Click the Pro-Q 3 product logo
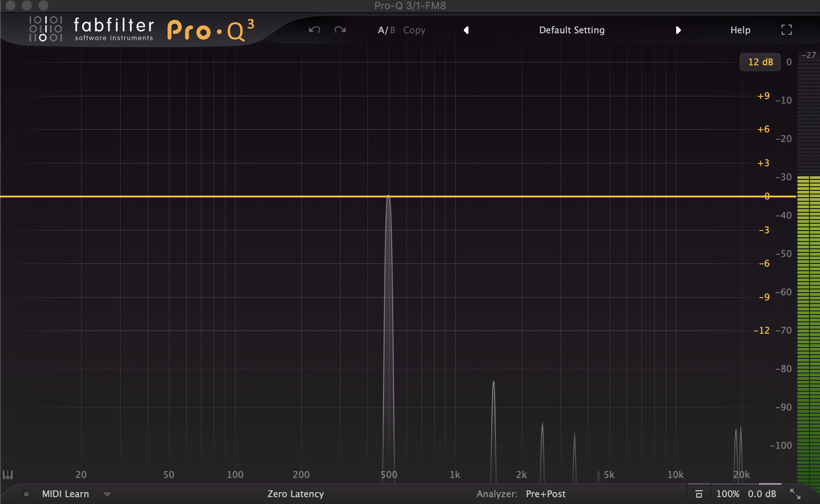Image resolution: width=820 pixels, height=504 pixels. click(210, 30)
